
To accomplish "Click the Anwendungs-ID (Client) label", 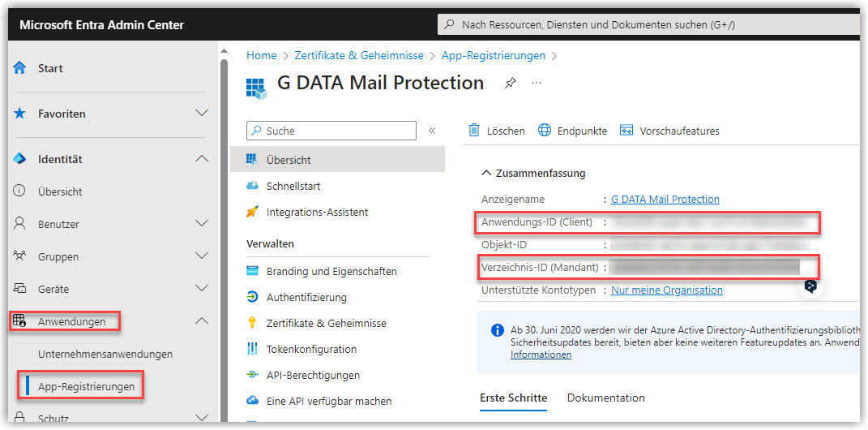I will point(537,222).
